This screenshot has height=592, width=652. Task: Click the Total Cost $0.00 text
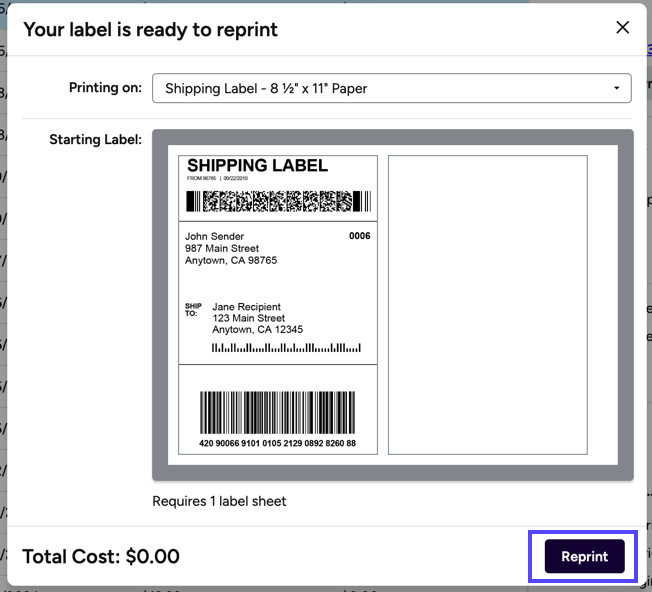101,557
